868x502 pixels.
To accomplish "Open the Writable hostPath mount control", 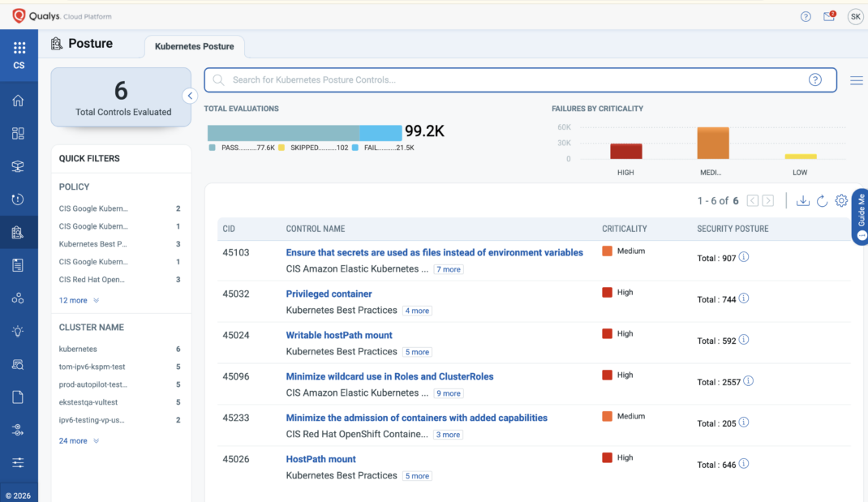I will point(339,335).
